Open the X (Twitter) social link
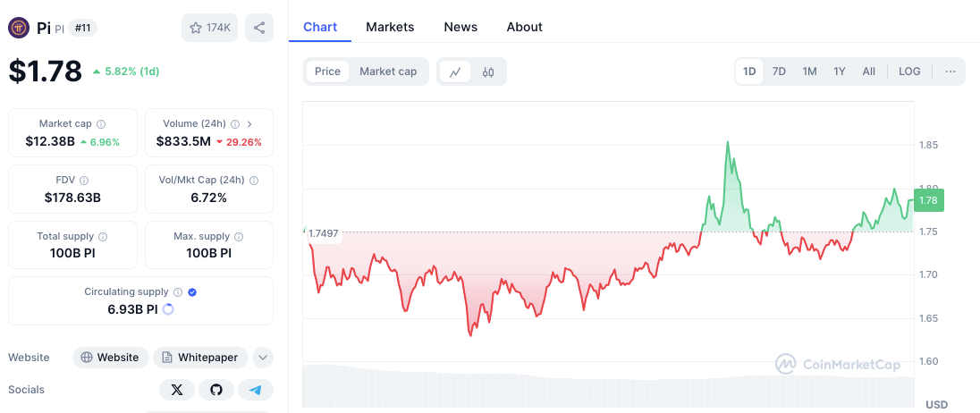This screenshot has height=413, width=980. [177, 390]
